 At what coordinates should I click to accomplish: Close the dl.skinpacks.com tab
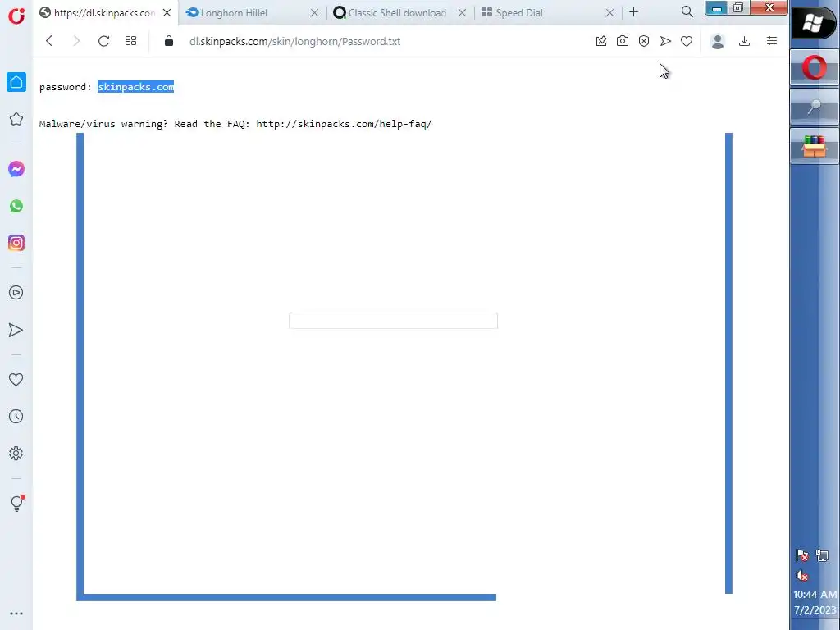point(167,13)
